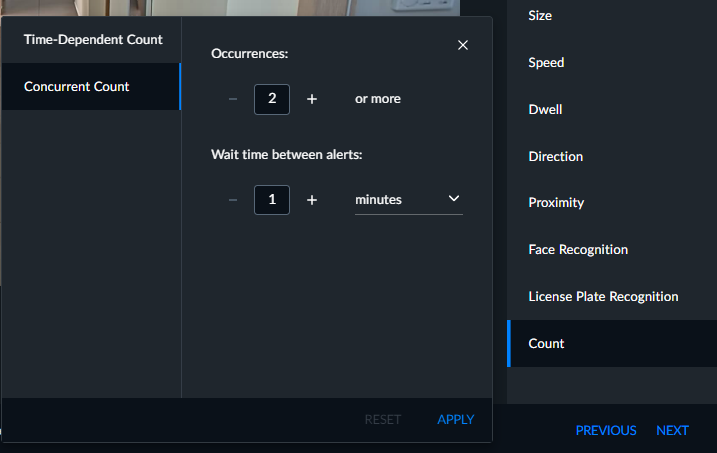Screen dimensions: 717x453
Task: Decrease the Occurrences value
Action: 233,99
